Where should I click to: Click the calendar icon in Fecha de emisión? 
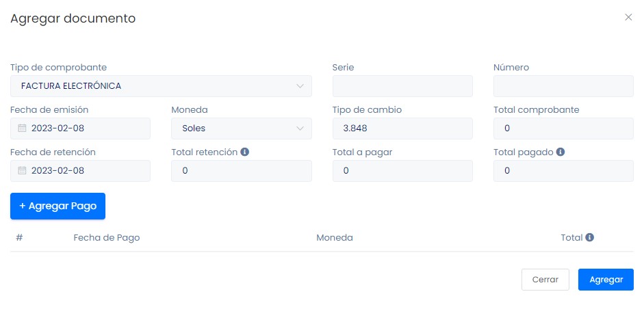(x=22, y=129)
